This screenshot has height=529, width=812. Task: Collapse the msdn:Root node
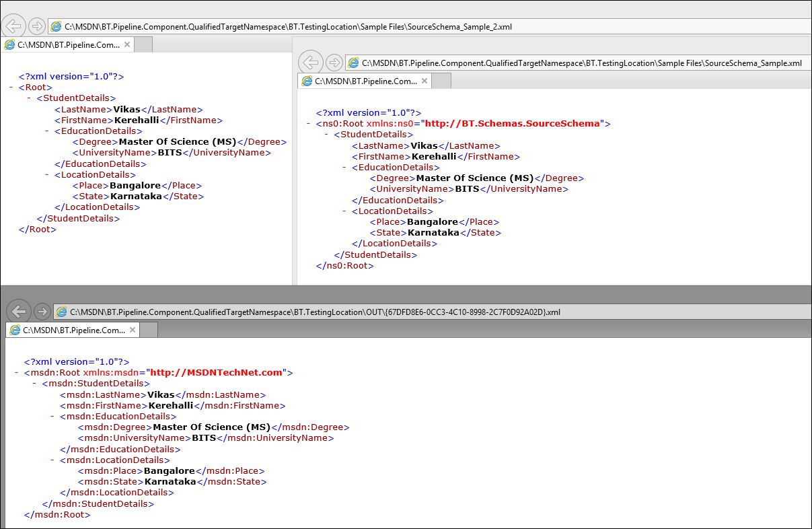tap(16, 372)
